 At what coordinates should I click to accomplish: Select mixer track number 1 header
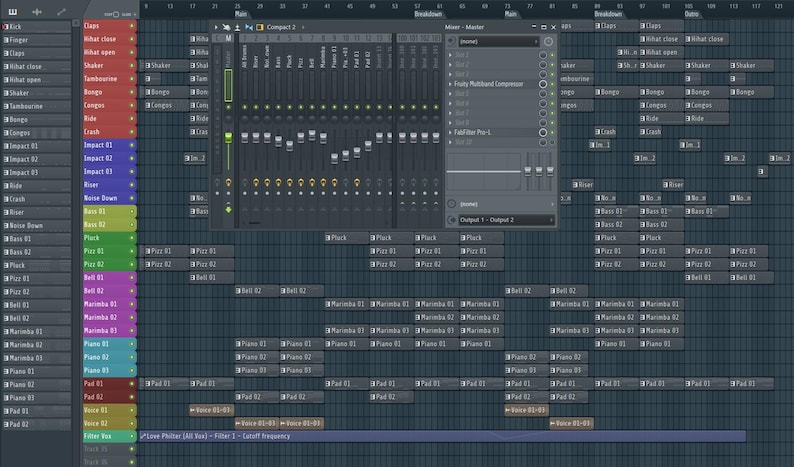245,38
